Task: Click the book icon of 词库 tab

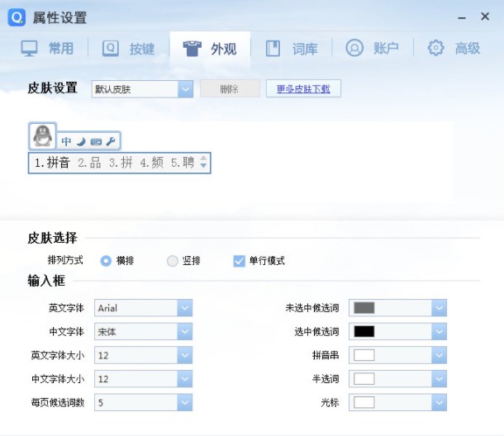Action: point(273,49)
